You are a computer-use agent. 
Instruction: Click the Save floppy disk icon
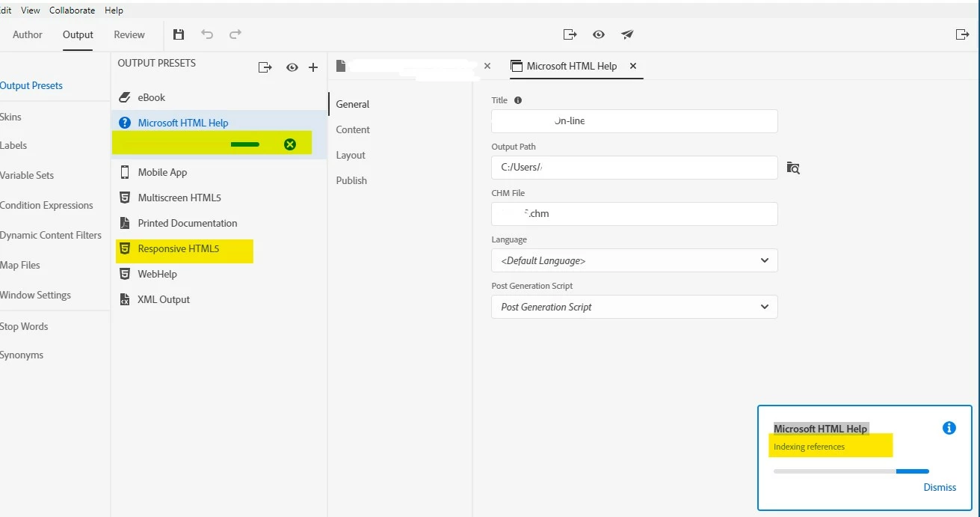(x=179, y=34)
